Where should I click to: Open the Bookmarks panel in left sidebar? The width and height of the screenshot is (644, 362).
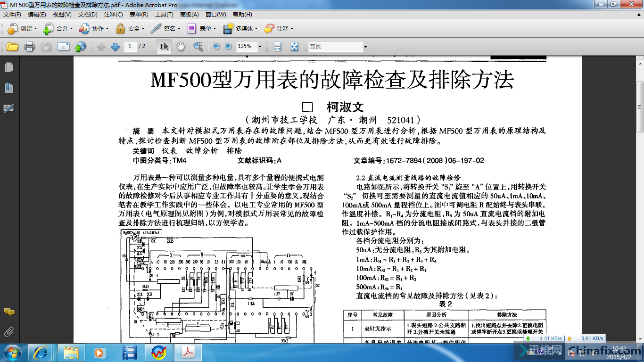8,88
